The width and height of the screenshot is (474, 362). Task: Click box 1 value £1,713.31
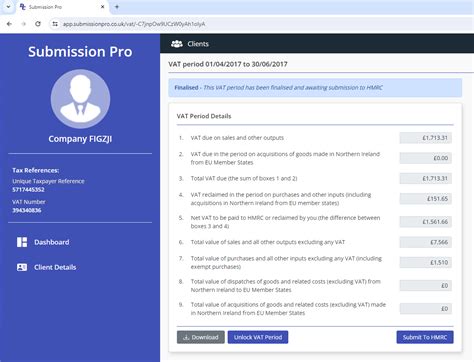pos(426,138)
